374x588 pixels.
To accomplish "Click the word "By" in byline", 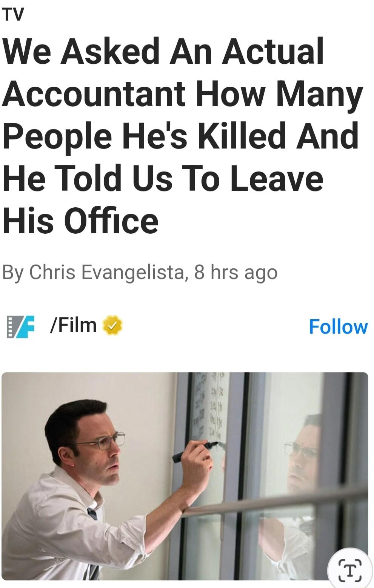I will click(x=13, y=273).
